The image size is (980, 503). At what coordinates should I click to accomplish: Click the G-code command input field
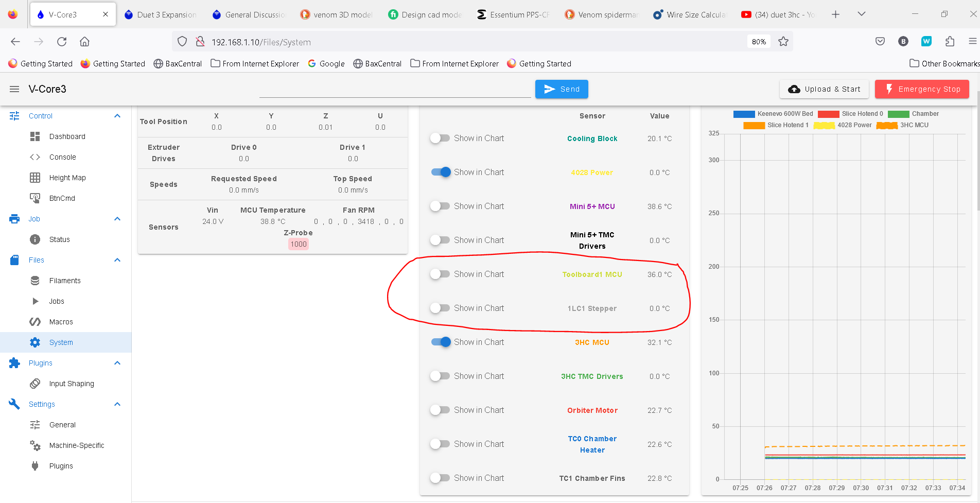[395, 89]
